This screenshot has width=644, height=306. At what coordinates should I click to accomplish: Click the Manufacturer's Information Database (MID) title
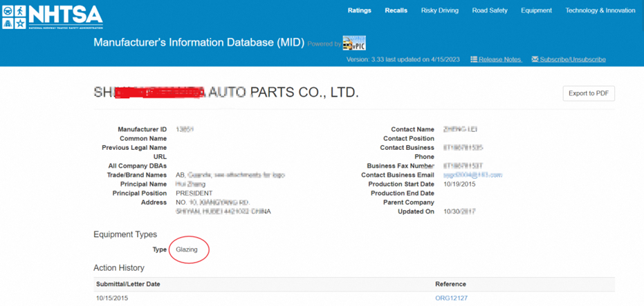(199, 43)
